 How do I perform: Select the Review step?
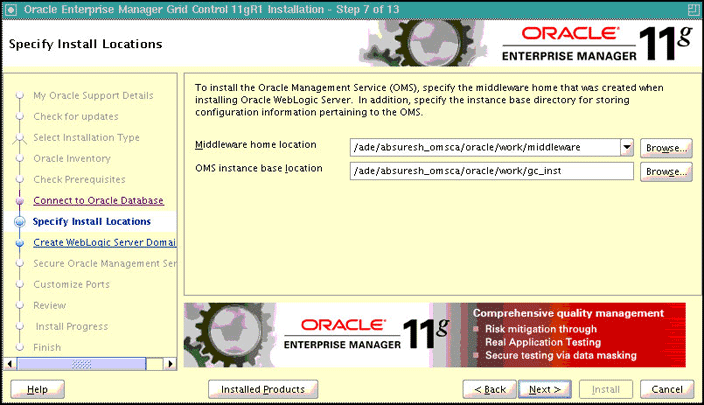(x=49, y=305)
